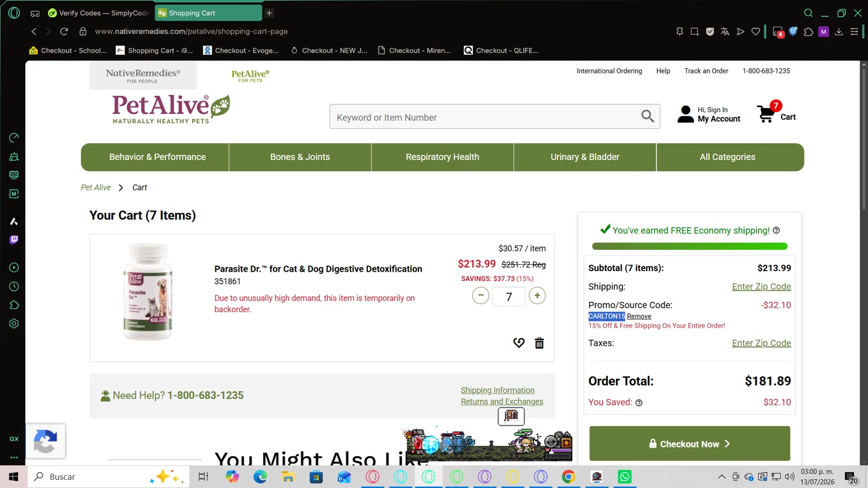Open the GX Control speedometer panel
This screenshot has height=488, width=868.
(x=14, y=138)
